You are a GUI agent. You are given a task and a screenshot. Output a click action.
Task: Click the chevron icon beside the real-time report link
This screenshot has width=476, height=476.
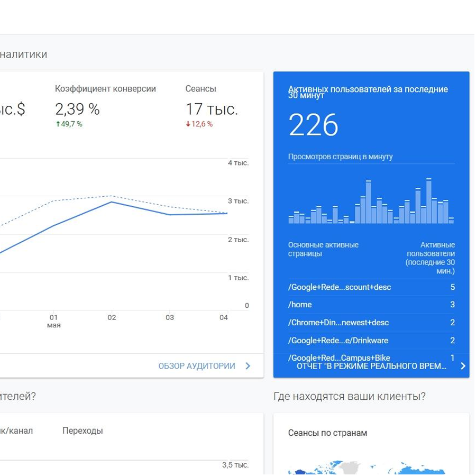(463, 366)
